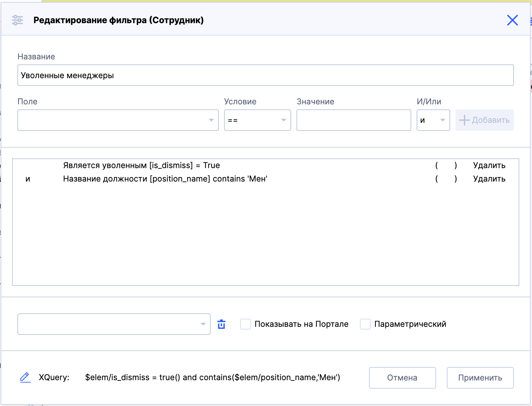Enable 'Показывать на Портале' checkbox

pos(246,324)
